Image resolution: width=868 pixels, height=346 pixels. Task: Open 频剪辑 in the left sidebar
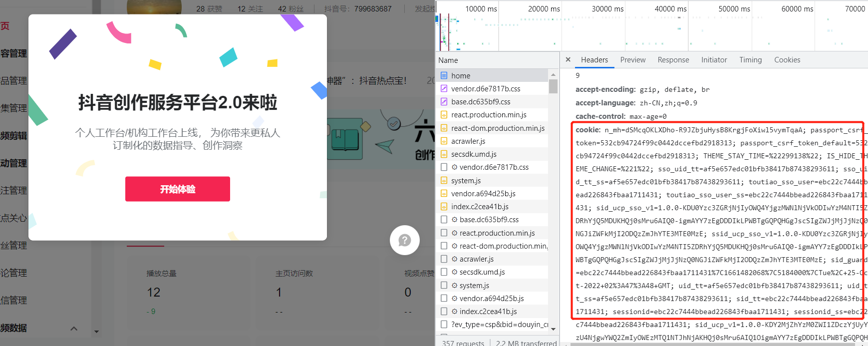(x=13, y=135)
